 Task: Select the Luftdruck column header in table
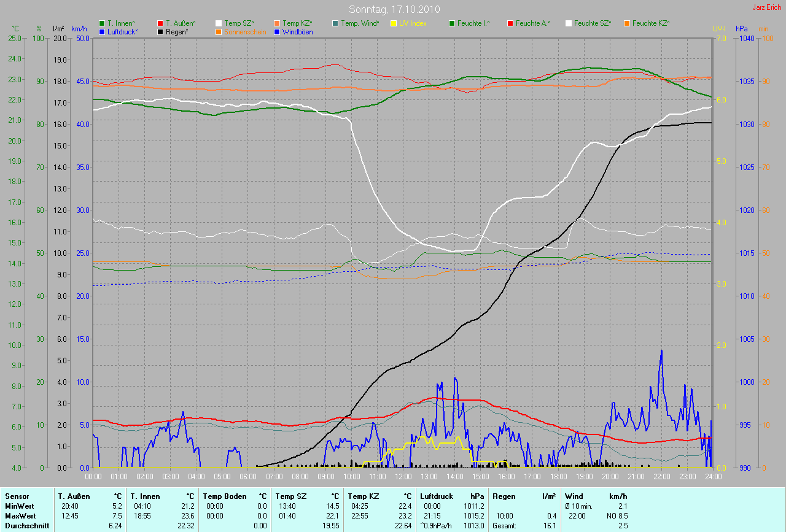437,496
